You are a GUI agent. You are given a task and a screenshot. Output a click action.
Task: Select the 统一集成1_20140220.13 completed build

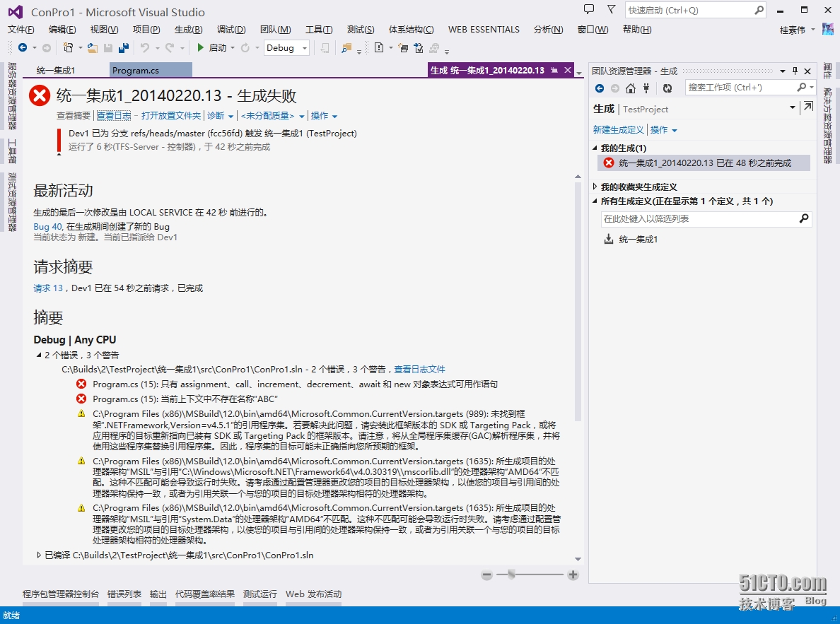pyautogui.click(x=704, y=163)
